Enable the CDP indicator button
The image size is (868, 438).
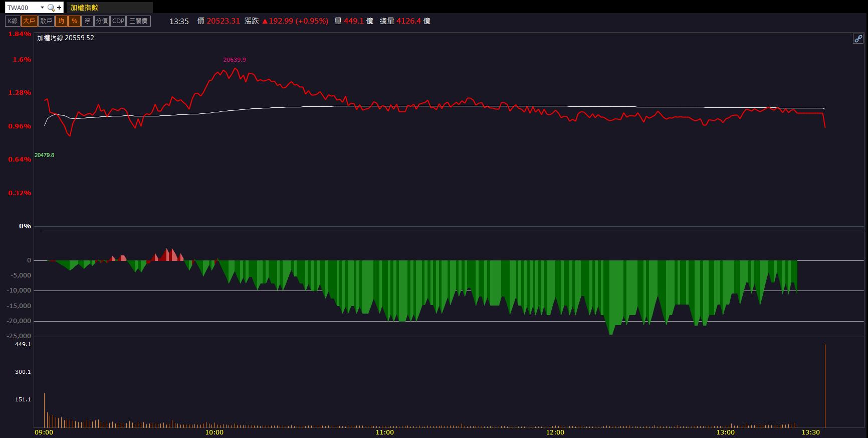pos(118,21)
